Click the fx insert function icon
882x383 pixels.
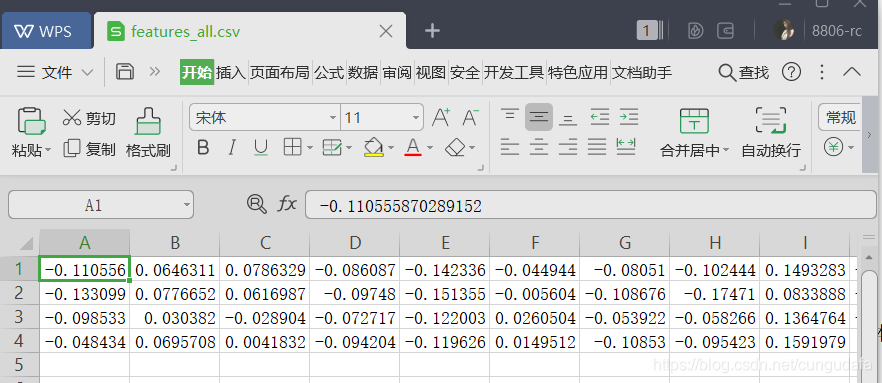coord(287,204)
